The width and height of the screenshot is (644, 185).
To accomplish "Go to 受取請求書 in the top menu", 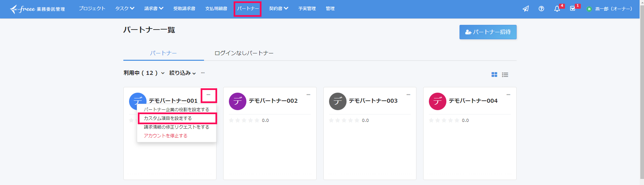I will (184, 8).
